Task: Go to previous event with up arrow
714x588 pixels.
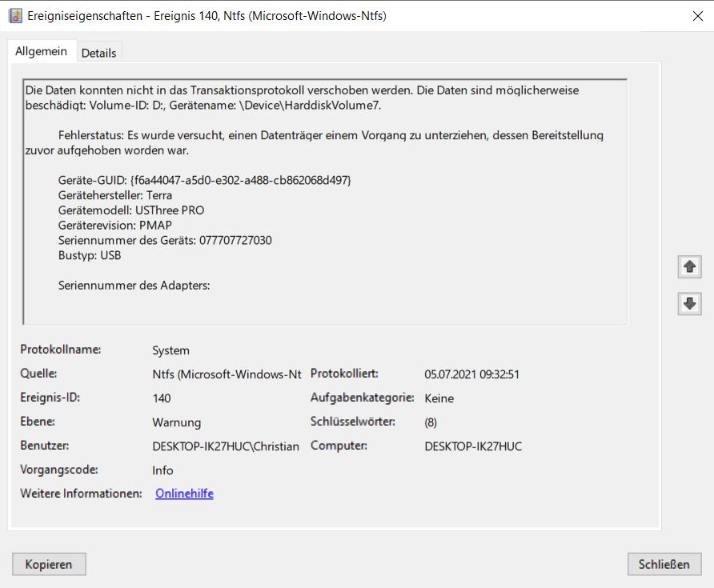Action: 689,267
